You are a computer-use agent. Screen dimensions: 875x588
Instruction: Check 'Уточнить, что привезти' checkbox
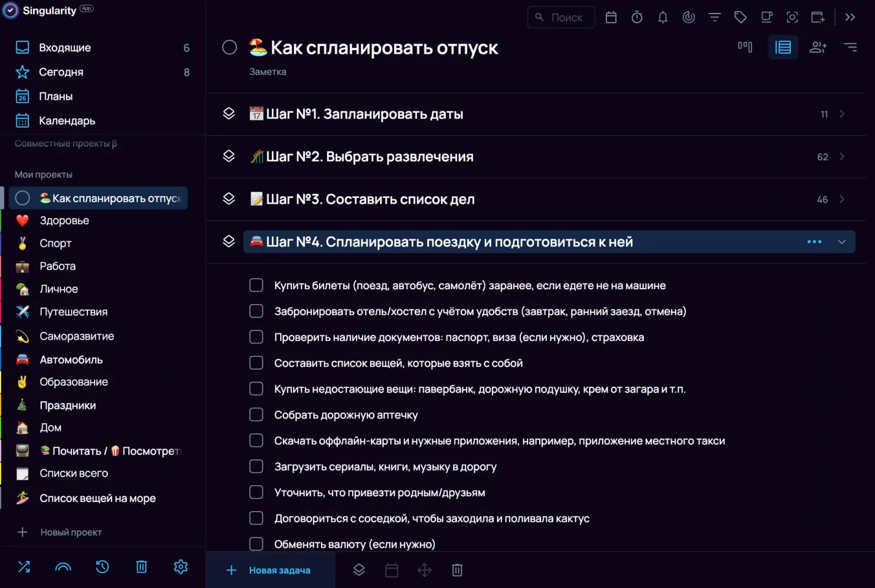pos(256,492)
